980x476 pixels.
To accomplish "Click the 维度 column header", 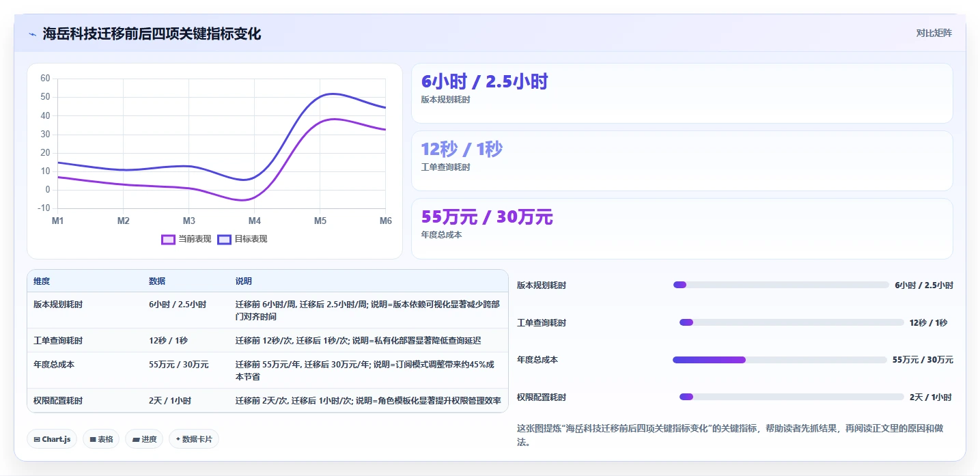I will click(42, 281).
